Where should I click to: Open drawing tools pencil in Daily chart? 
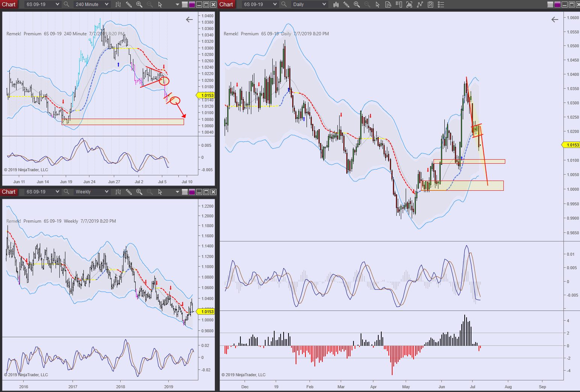(346, 5)
